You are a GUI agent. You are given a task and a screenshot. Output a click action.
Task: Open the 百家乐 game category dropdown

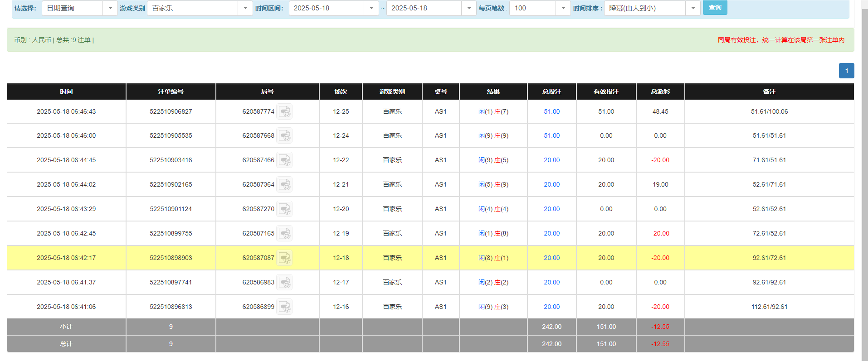click(245, 8)
